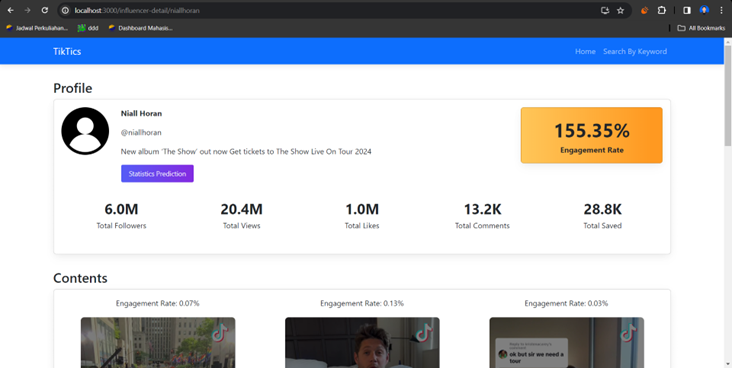Image resolution: width=732 pixels, height=368 pixels.
Task: Click the 6.0M Total Followers value
Action: (x=121, y=209)
